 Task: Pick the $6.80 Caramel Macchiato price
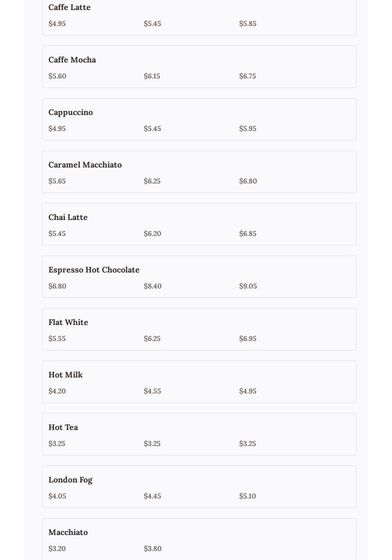pyautogui.click(x=248, y=181)
